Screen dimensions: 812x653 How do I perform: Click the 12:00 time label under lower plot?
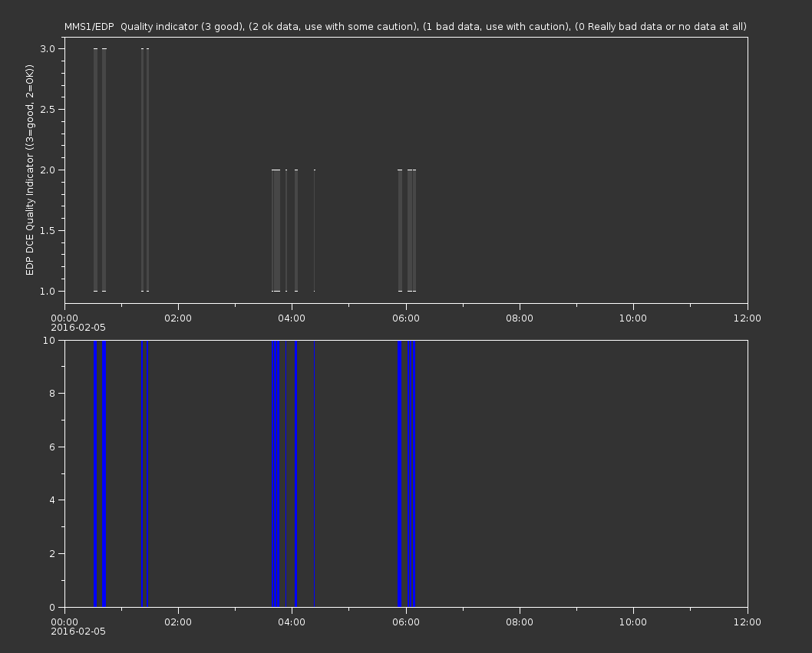click(x=748, y=622)
